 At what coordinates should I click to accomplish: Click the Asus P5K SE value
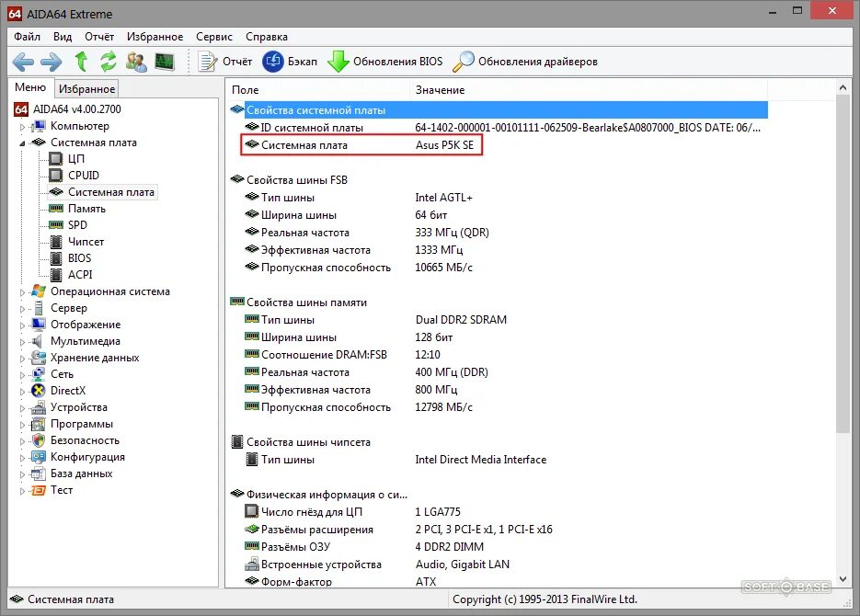click(x=444, y=145)
